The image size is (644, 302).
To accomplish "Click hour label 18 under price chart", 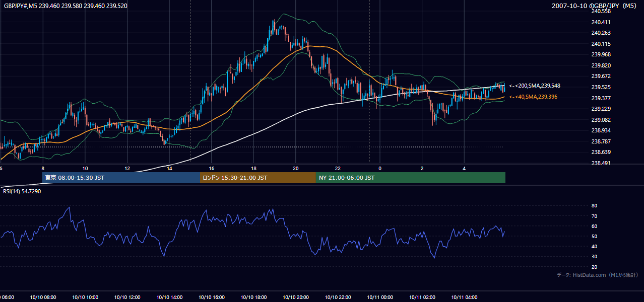I will 253,168.
